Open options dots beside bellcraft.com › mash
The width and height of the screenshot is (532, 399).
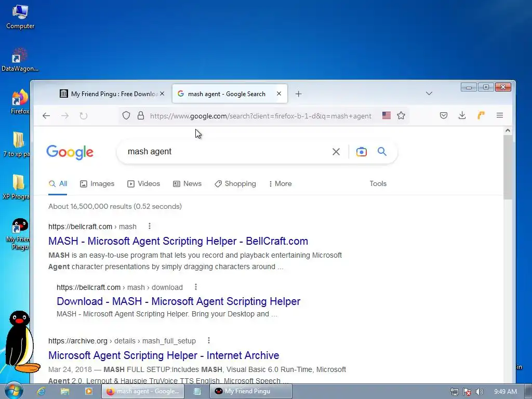(x=150, y=226)
